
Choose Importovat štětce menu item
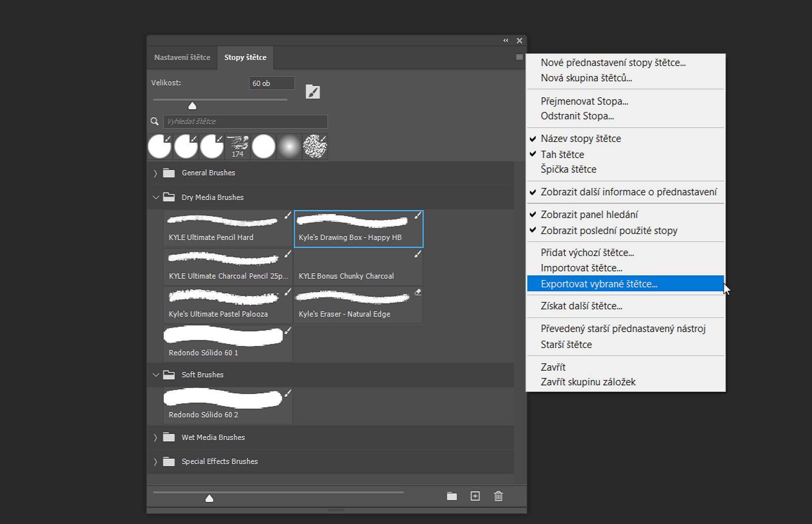[625, 268]
